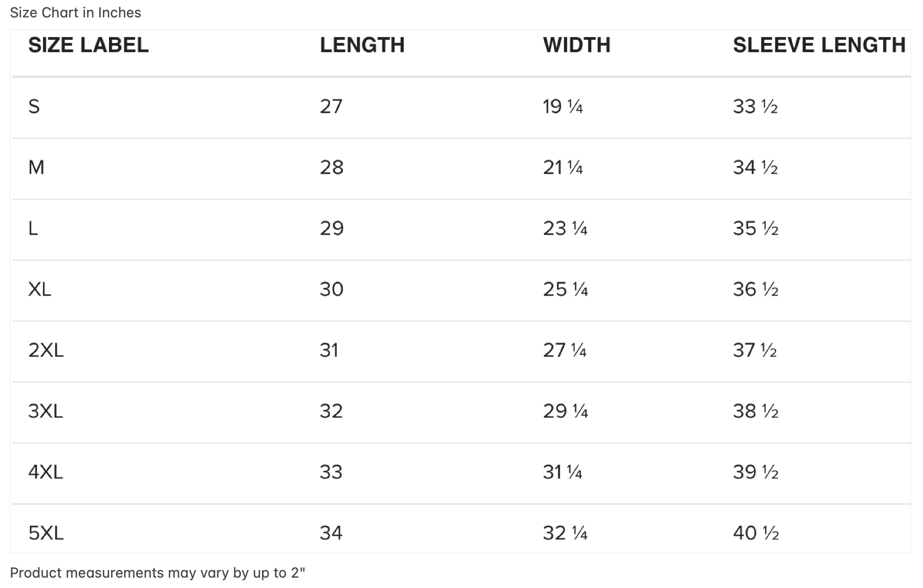Click the length value 27
This screenshot has height=588, width=923.
coord(331,106)
